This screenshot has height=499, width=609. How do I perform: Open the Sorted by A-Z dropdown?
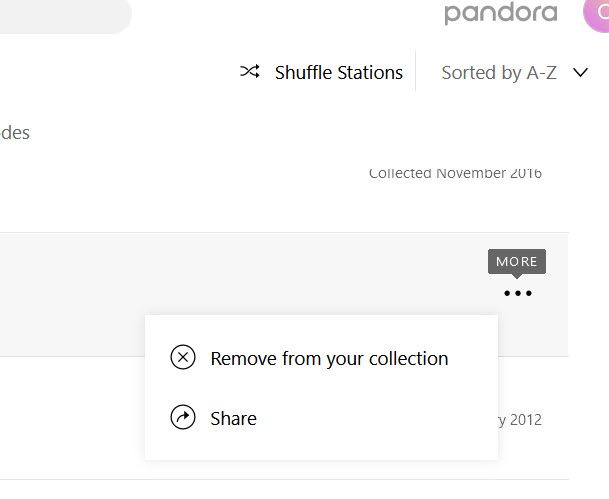tap(499, 72)
